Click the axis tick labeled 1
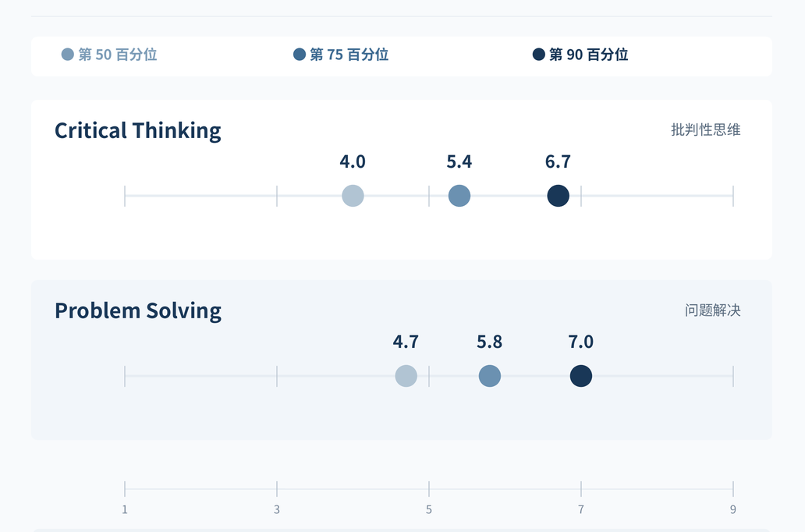 pyautogui.click(x=125, y=509)
